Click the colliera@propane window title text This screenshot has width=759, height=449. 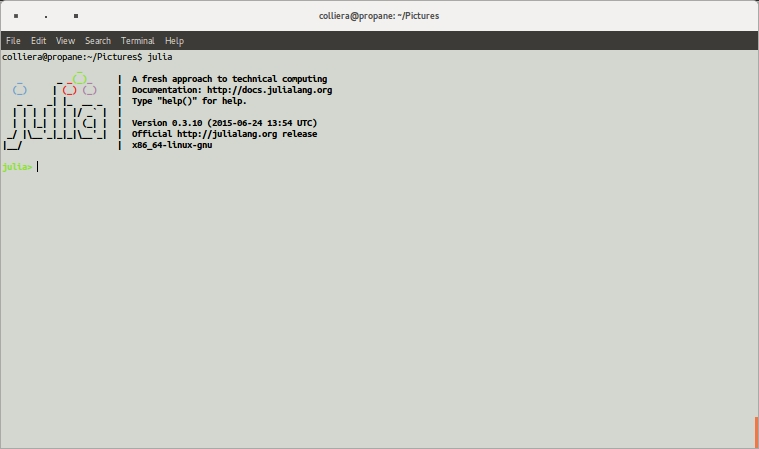[x=379, y=16]
